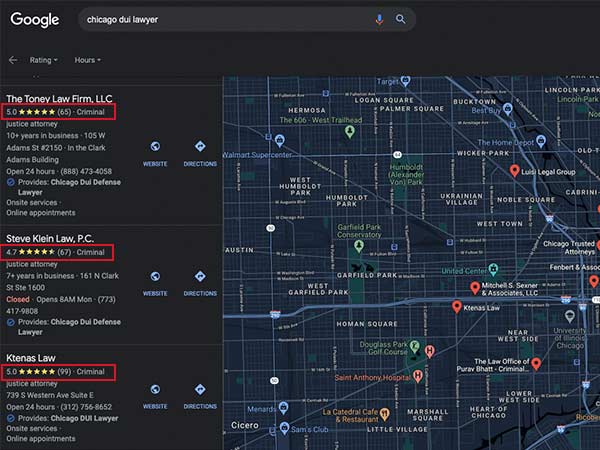Open The Toney Law Firm, LLC listing
Image resolution: width=600 pixels, height=450 pixels.
point(59,99)
